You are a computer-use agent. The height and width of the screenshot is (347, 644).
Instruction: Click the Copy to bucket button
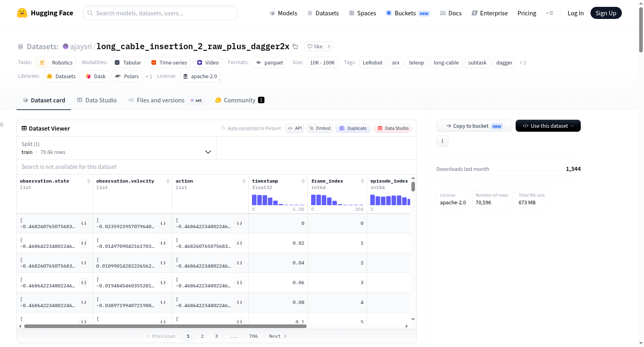point(474,126)
